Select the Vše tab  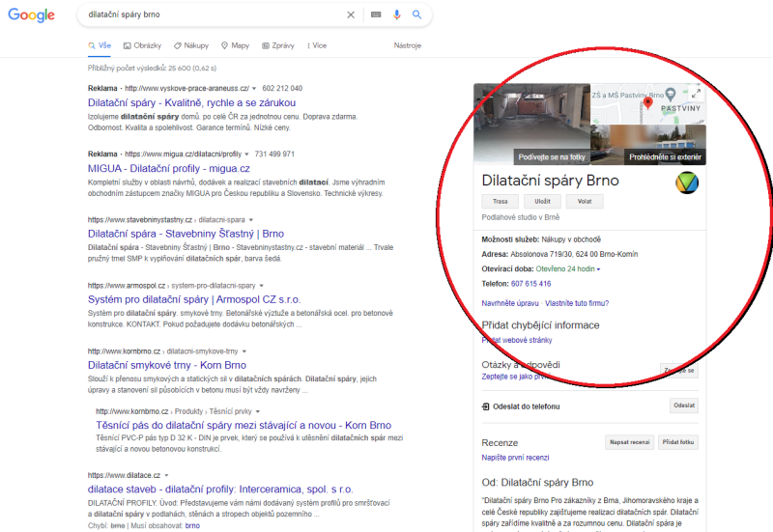click(100, 45)
